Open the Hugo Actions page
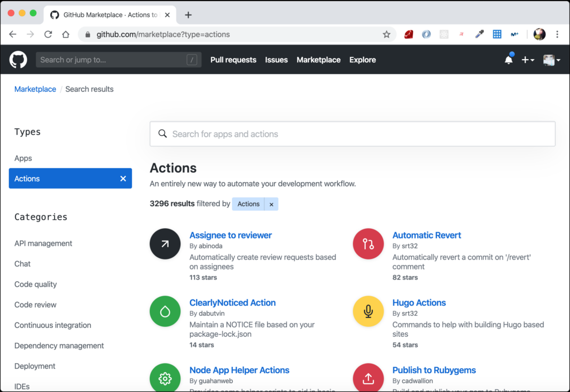570x392 pixels. tap(419, 302)
